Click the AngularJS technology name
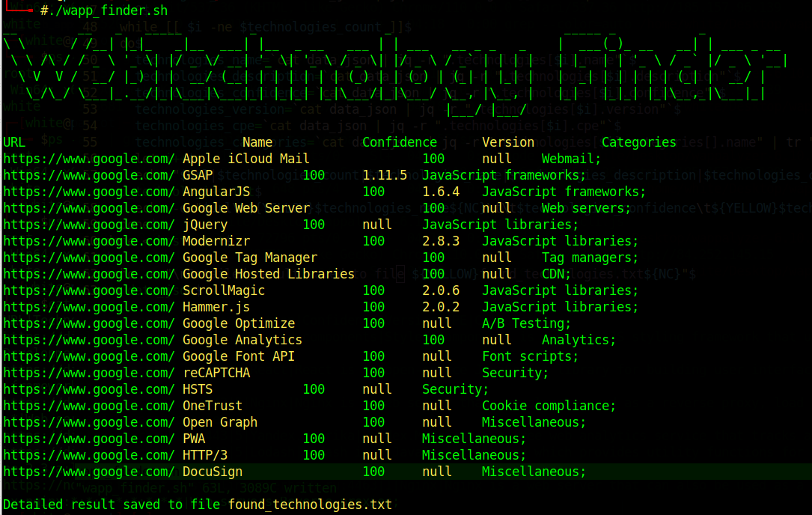This screenshot has width=812, height=515. coord(216,192)
